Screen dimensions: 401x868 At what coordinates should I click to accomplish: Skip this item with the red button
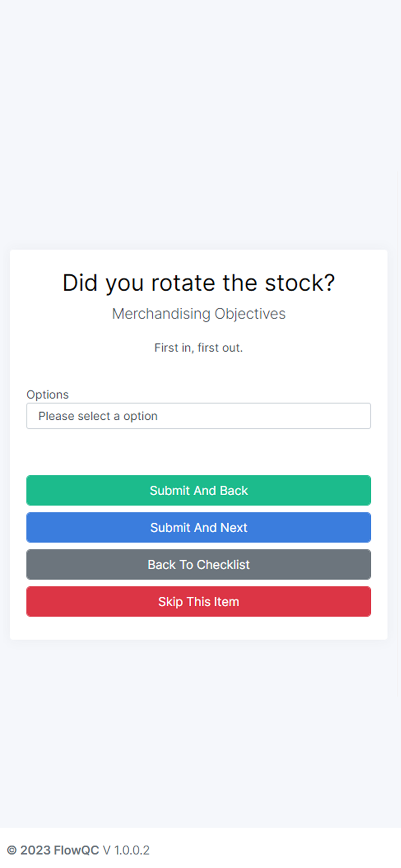pyautogui.click(x=198, y=602)
